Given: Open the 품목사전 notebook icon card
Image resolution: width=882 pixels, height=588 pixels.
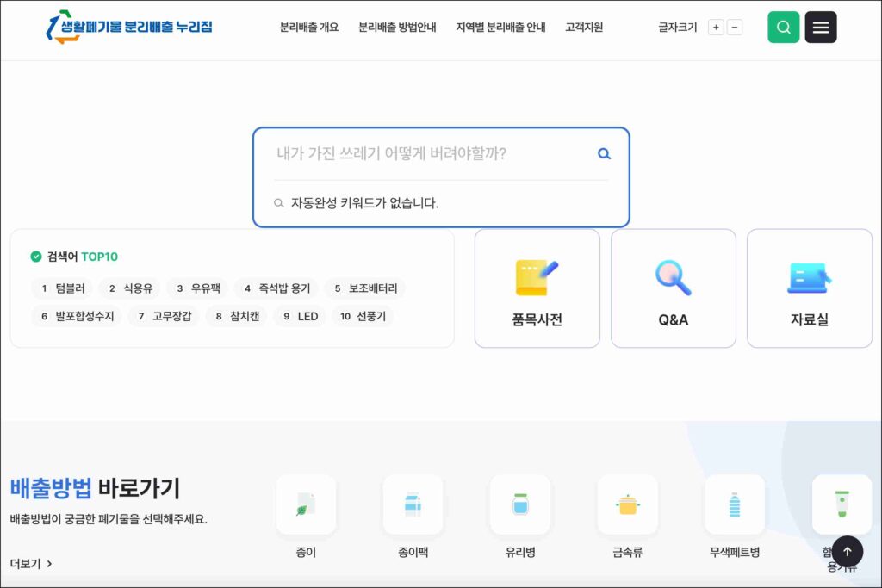Looking at the screenshot, I should [537, 288].
